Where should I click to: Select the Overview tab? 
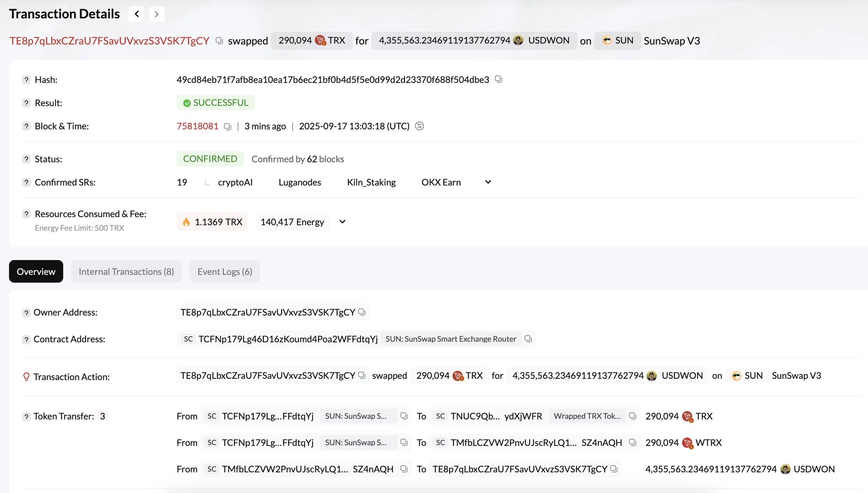point(36,272)
